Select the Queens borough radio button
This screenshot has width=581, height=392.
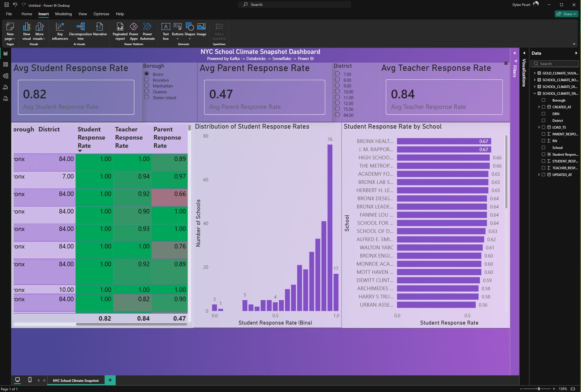click(x=146, y=91)
